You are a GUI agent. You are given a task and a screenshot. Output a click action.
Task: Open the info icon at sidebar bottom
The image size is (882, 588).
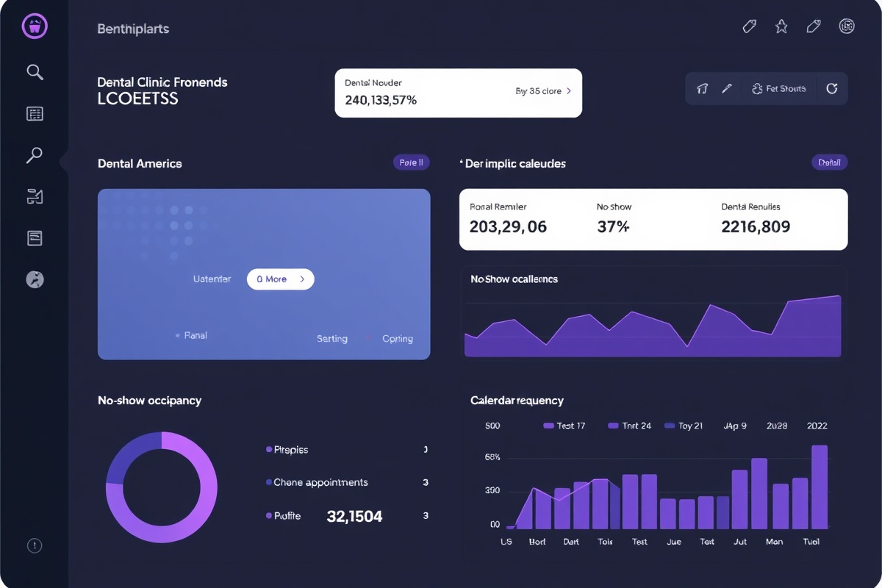[35, 545]
